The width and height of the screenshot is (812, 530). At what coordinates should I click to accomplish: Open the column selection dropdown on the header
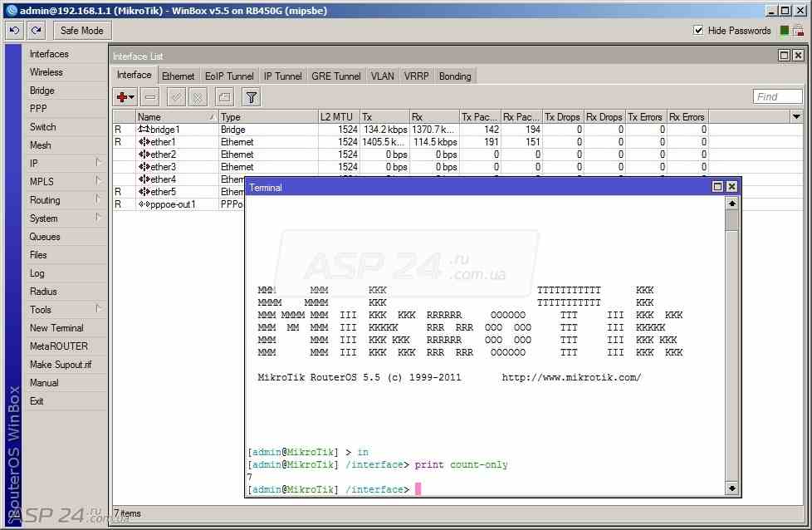coord(796,116)
